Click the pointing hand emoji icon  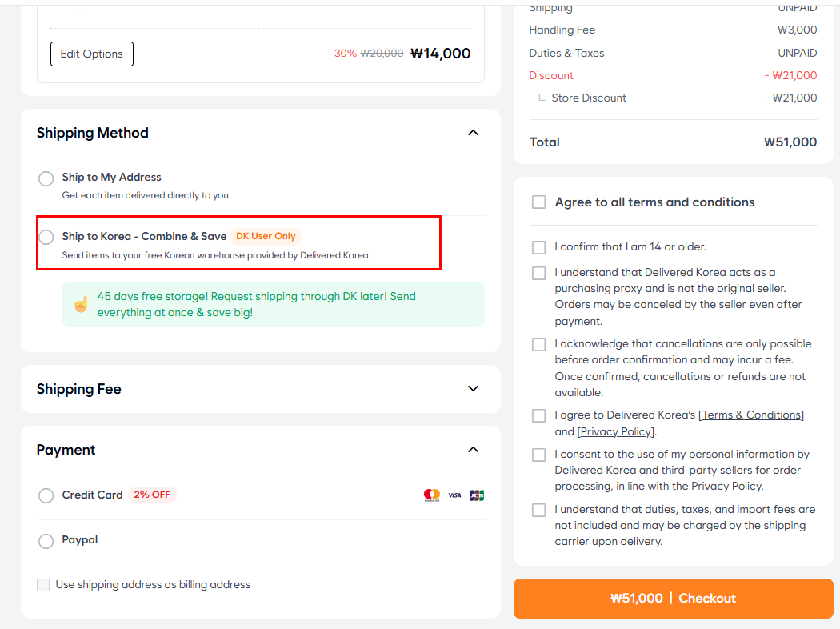[81, 304]
